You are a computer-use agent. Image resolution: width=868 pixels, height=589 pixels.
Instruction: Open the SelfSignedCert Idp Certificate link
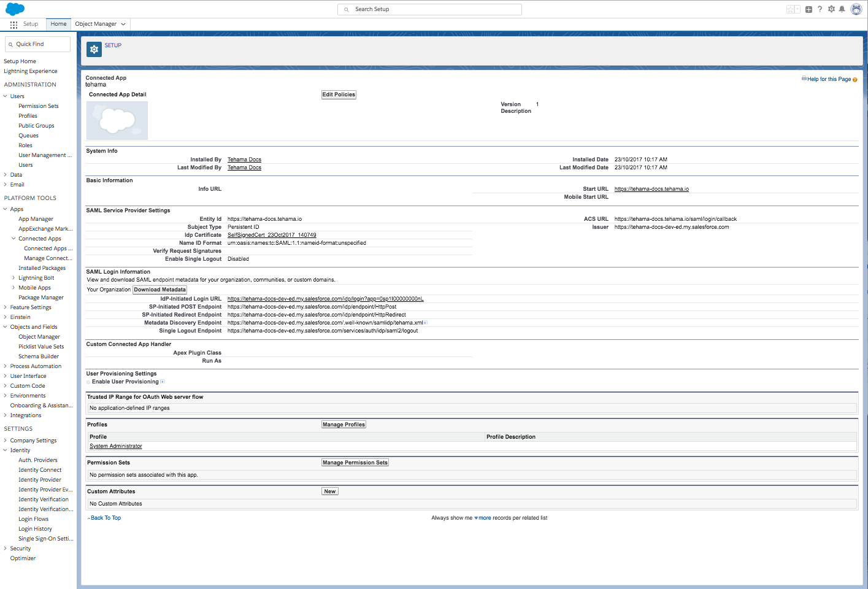click(x=272, y=235)
